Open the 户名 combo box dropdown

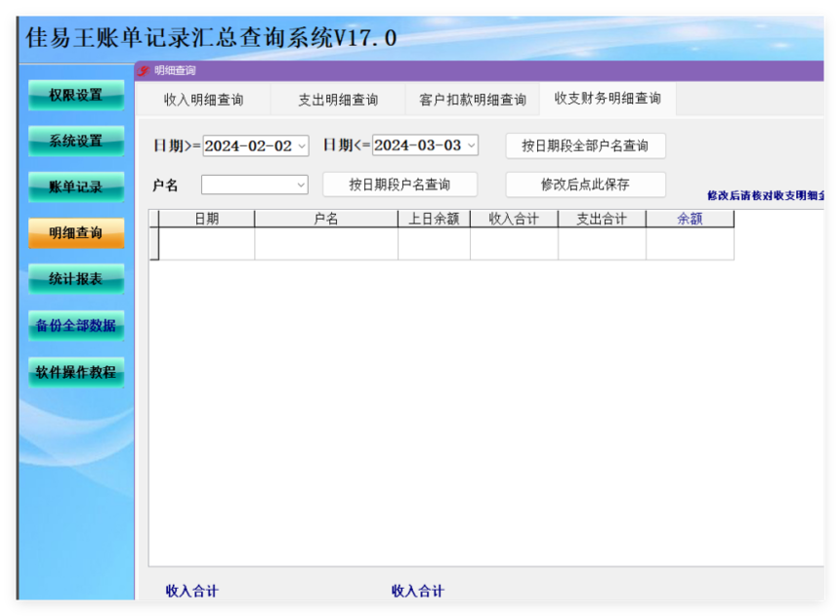(x=301, y=185)
